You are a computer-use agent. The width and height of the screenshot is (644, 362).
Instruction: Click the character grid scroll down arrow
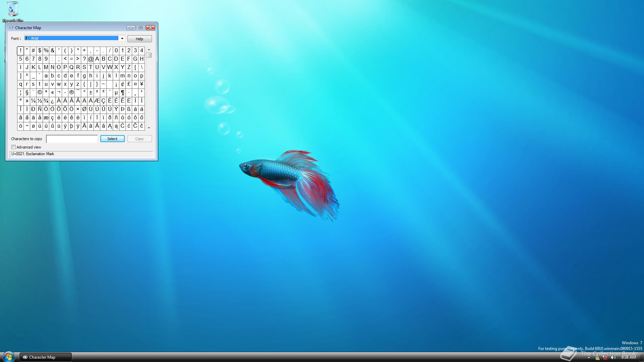pyautogui.click(x=149, y=128)
